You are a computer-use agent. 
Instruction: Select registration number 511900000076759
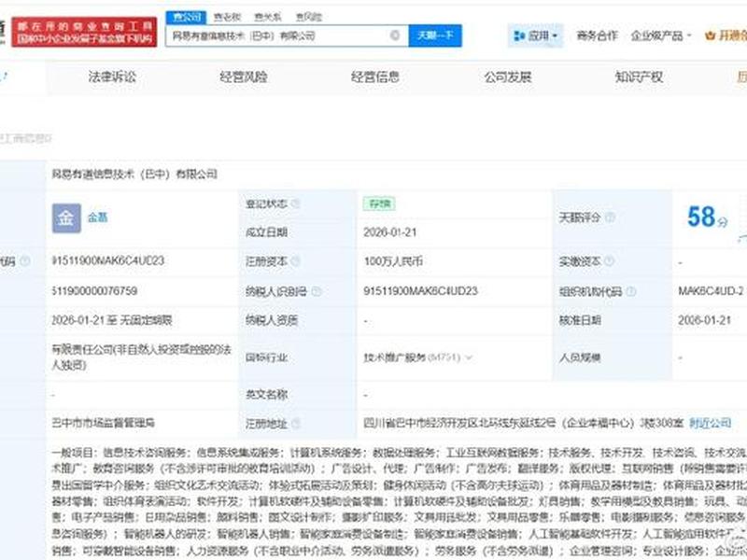[x=95, y=291]
